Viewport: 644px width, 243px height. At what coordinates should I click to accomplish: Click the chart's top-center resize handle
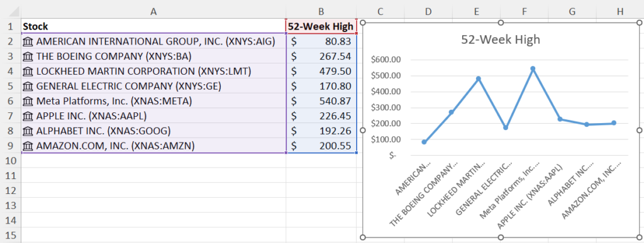tap(501, 23)
